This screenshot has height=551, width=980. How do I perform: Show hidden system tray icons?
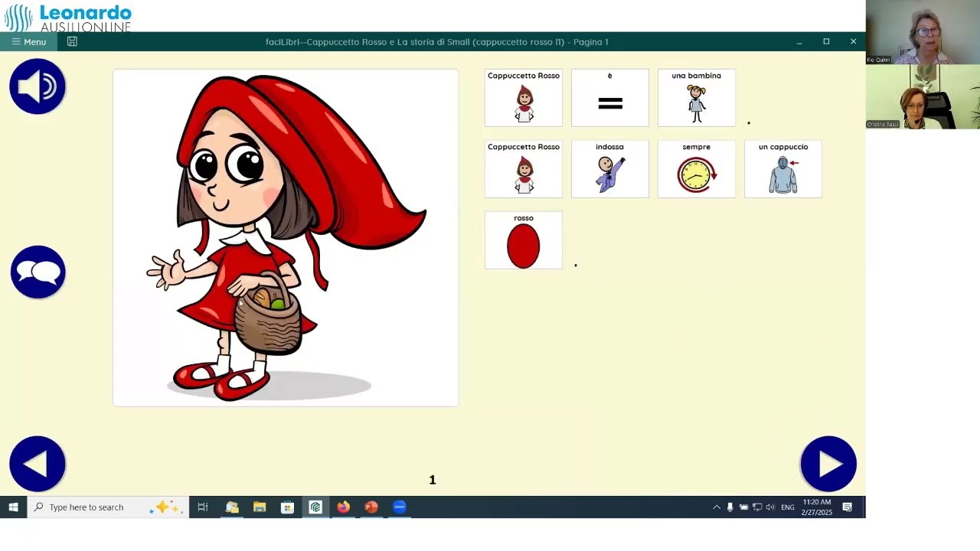click(717, 507)
